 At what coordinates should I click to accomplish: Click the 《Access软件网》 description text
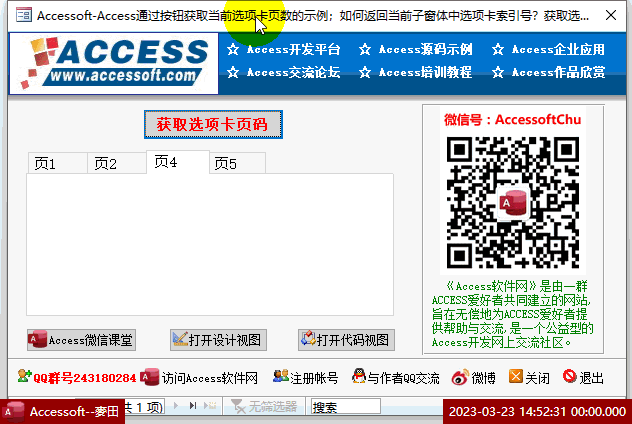point(512,314)
